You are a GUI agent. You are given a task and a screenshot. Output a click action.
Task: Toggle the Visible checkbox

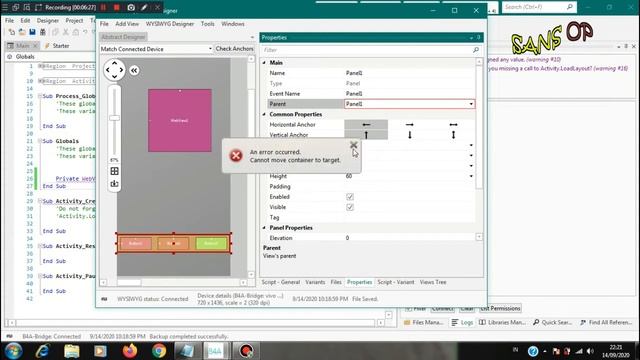[x=350, y=207]
